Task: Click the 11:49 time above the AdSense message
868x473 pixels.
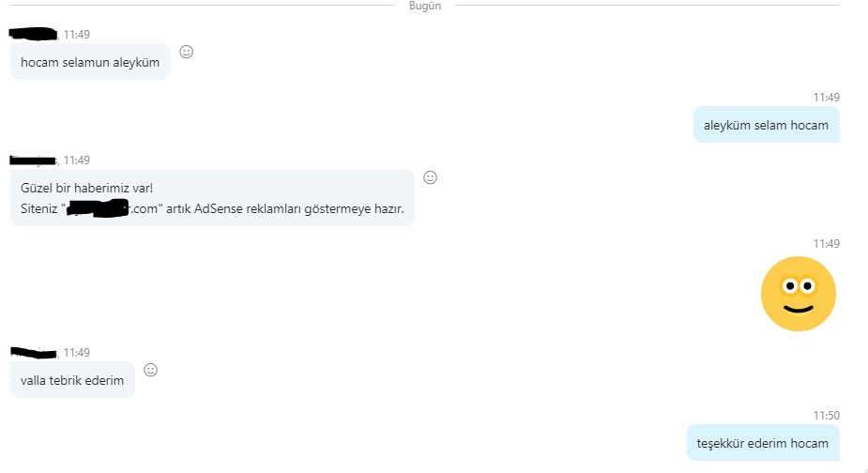Action: click(x=77, y=160)
